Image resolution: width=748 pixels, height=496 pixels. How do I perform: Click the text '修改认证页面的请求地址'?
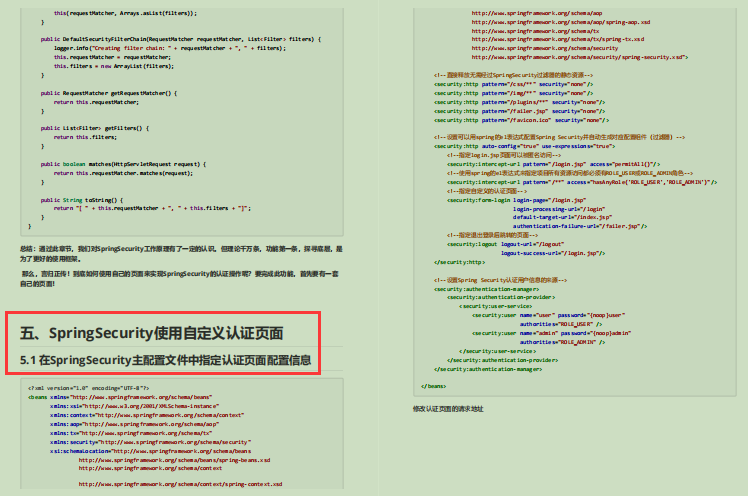tap(448, 409)
